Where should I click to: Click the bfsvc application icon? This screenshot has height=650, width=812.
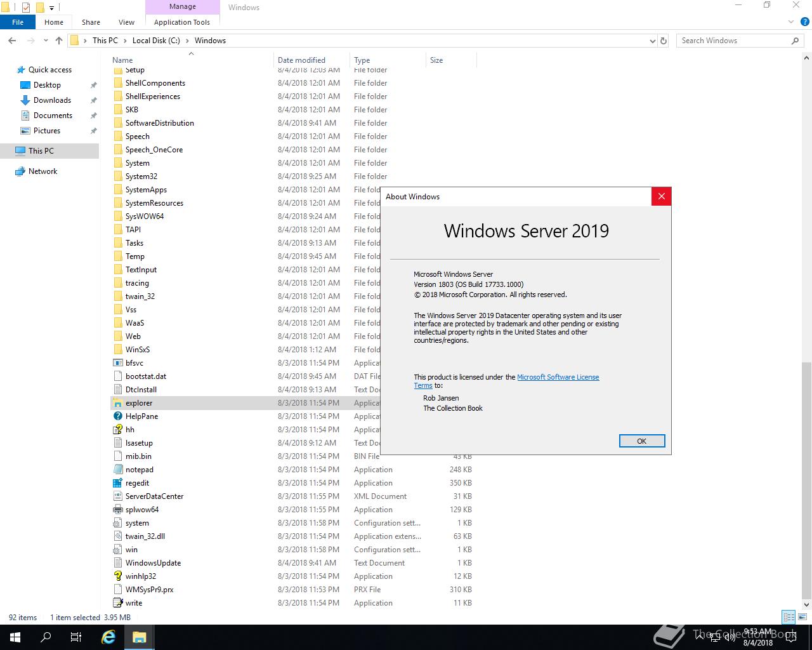point(117,363)
